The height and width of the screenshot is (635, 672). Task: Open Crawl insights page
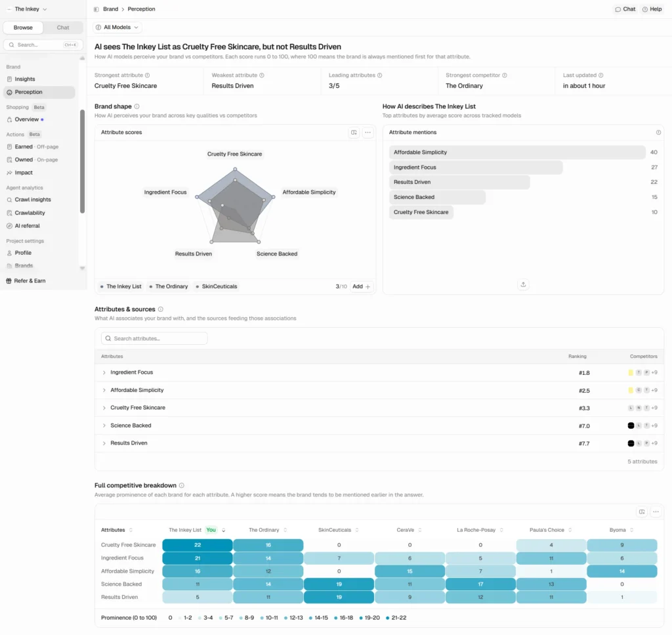(x=33, y=200)
